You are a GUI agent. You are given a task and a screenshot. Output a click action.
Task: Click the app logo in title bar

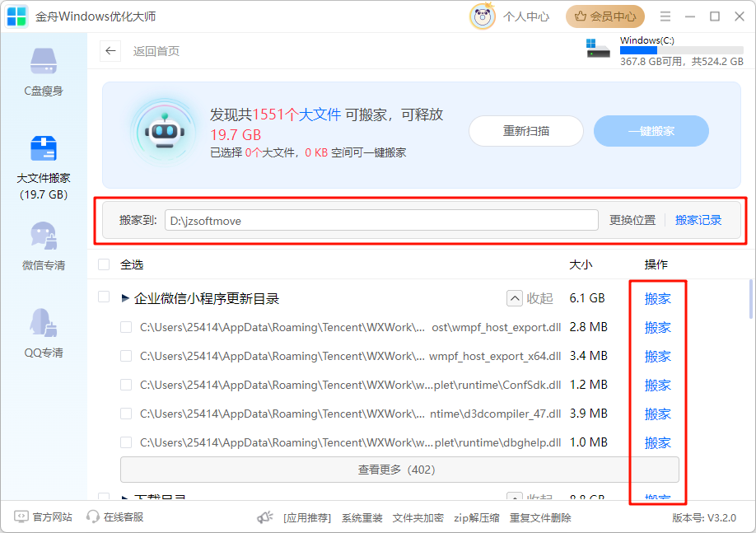(16, 16)
